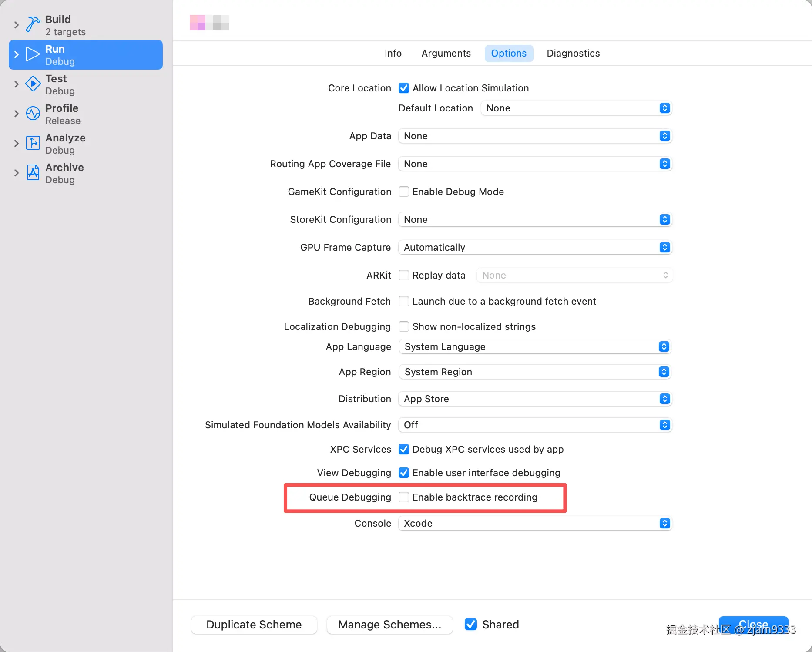The width and height of the screenshot is (812, 652).
Task: Open GPU Frame Capture dropdown
Action: click(x=535, y=247)
